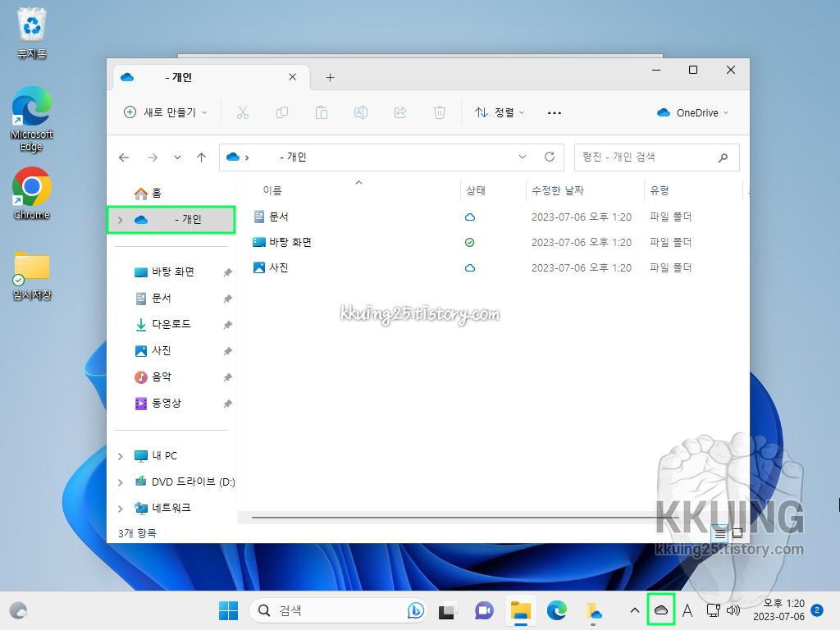Click the - 개인 breadcrumb in address bar

293,157
